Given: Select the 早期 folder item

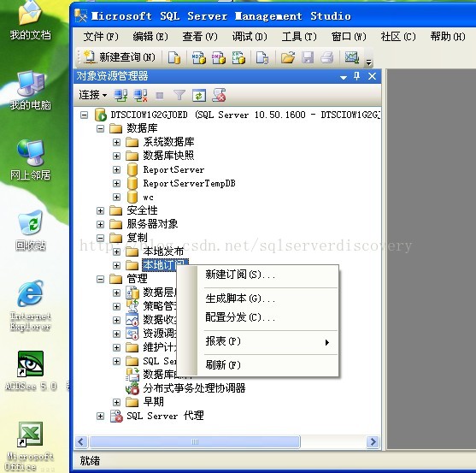Looking at the screenshot, I should (x=153, y=402).
